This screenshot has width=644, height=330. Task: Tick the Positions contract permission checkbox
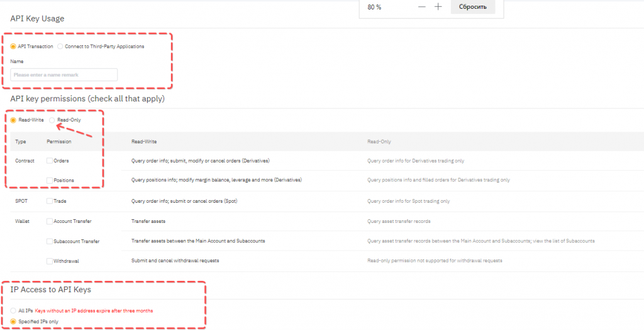49,180
